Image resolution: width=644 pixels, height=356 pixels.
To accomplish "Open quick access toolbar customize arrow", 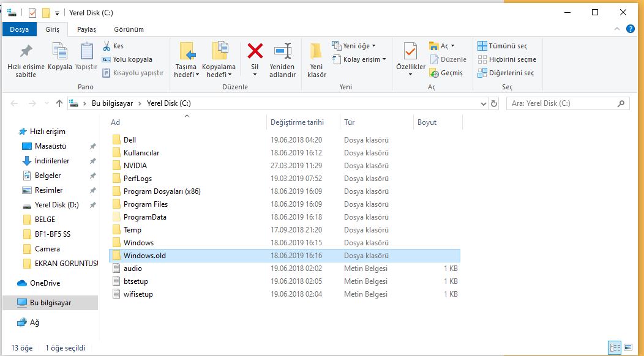I will tap(57, 13).
